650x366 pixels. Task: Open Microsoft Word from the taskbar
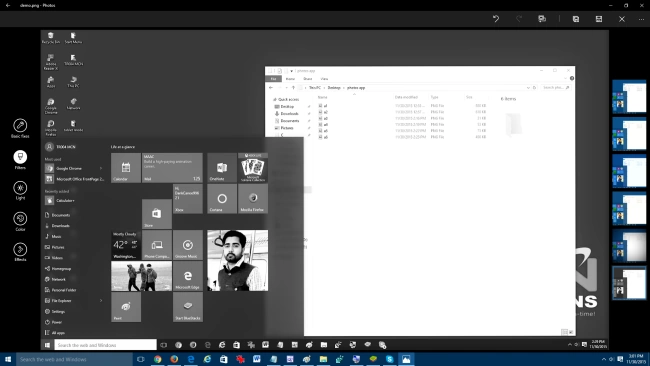(257, 359)
